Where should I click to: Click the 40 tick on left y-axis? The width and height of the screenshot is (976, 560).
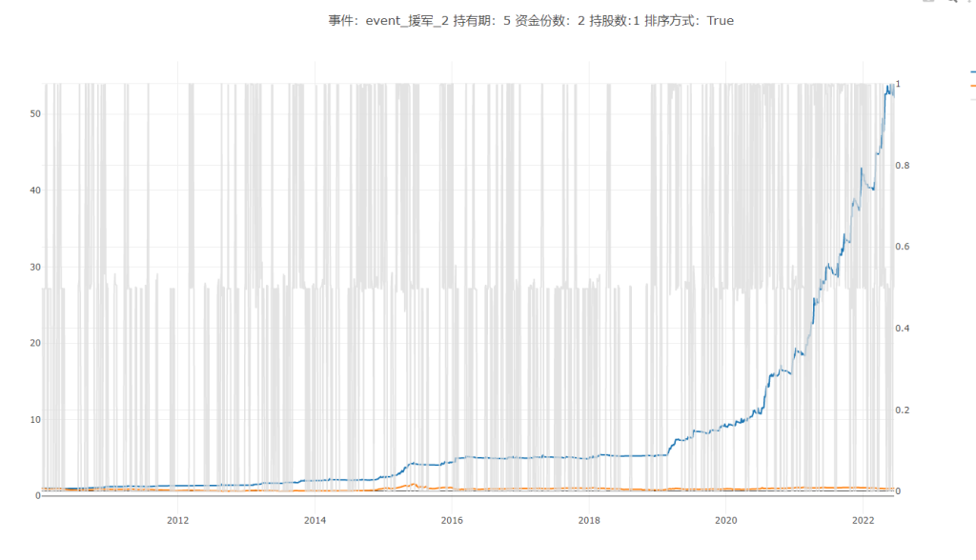pos(34,190)
